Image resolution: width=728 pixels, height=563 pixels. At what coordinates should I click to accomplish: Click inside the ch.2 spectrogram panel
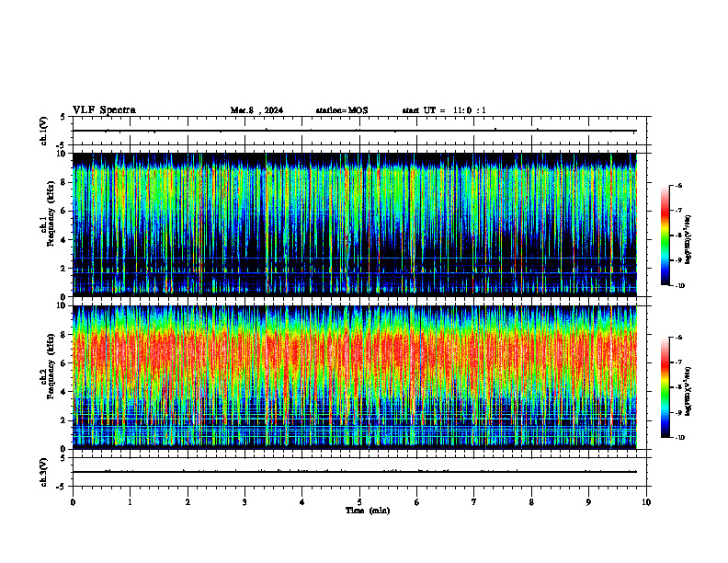[355, 377]
